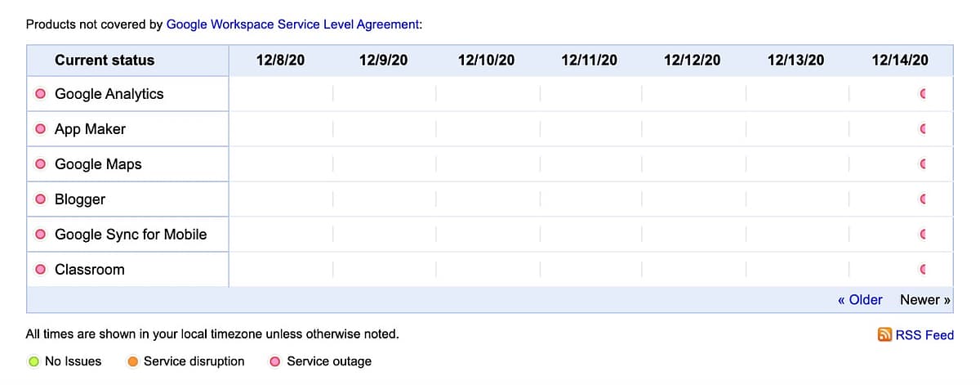Click the App Maker outage status icon

40,129
